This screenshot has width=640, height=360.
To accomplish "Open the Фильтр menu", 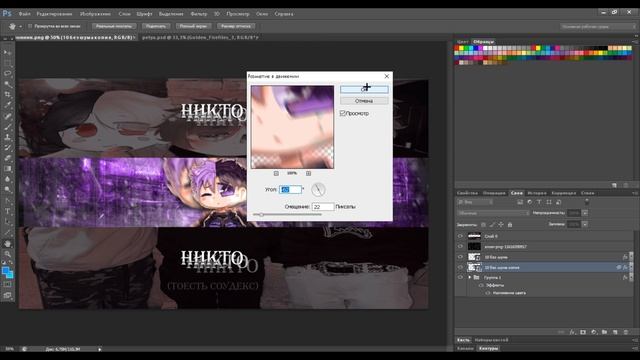I will (x=199, y=14).
